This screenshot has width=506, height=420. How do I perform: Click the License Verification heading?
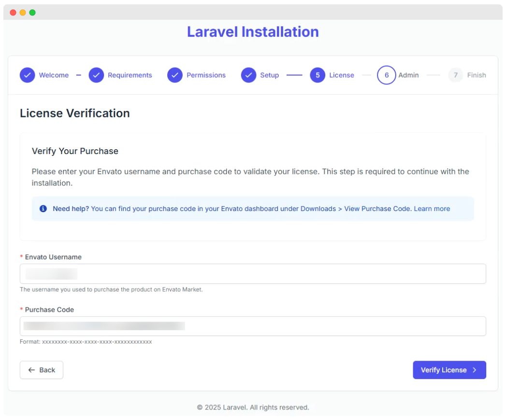pyautogui.click(x=75, y=113)
